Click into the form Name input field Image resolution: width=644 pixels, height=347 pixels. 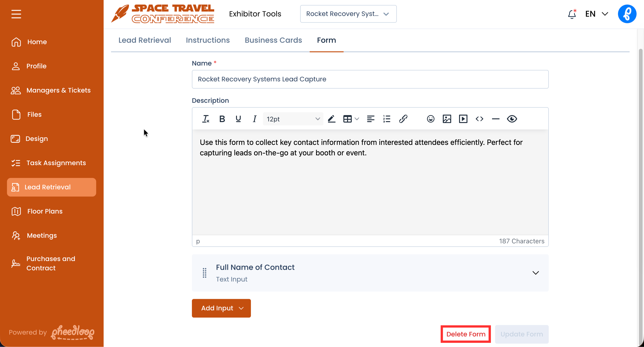tap(370, 79)
